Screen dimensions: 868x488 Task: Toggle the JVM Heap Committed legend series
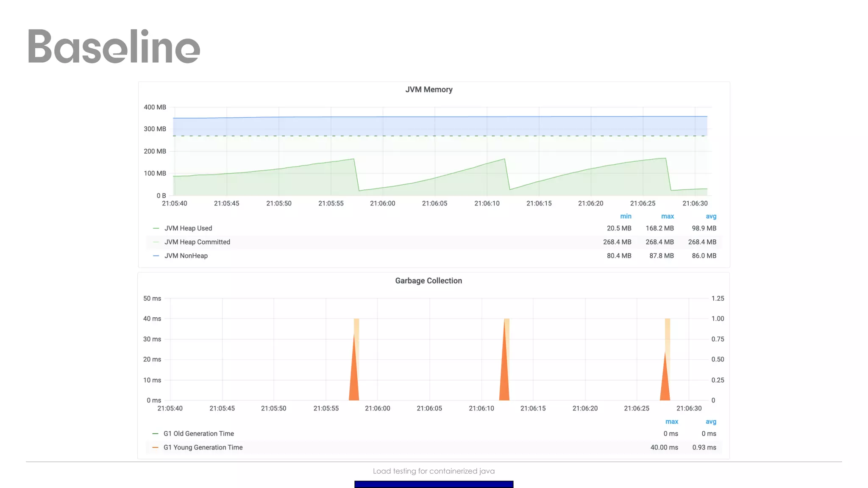pyautogui.click(x=197, y=242)
